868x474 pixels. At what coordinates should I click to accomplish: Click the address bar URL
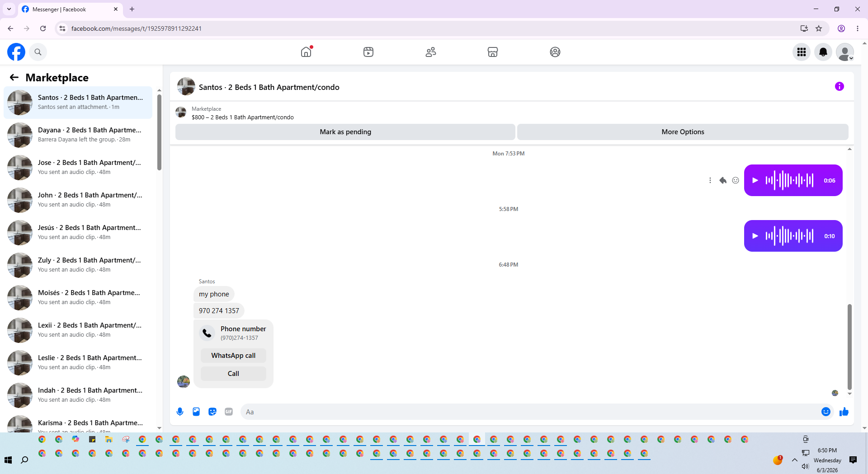click(x=137, y=28)
